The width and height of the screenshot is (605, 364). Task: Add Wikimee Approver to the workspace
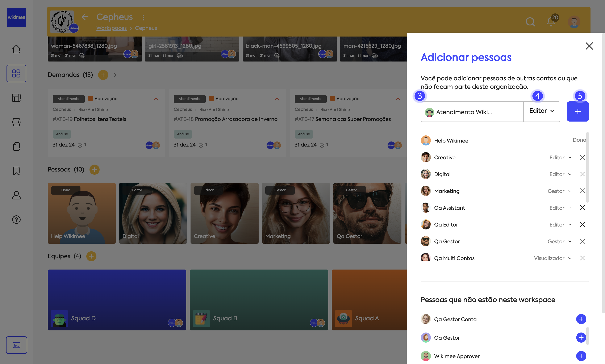point(581,356)
